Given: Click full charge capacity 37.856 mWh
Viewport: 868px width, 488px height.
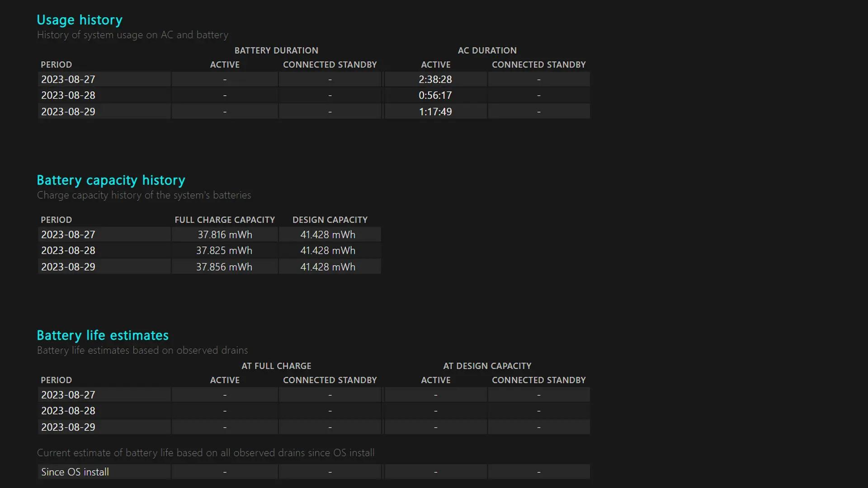Looking at the screenshot, I should 224,267.
